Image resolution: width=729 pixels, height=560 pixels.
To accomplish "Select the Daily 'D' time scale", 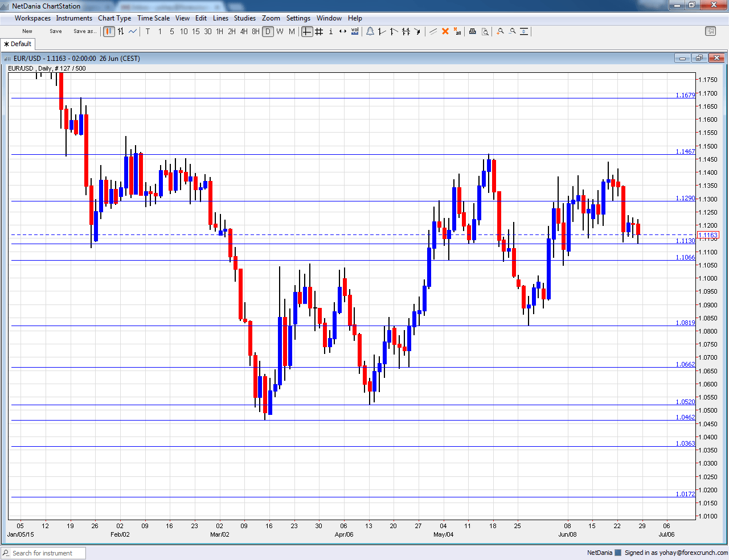I will pyautogui.click(x=268, y=31).
